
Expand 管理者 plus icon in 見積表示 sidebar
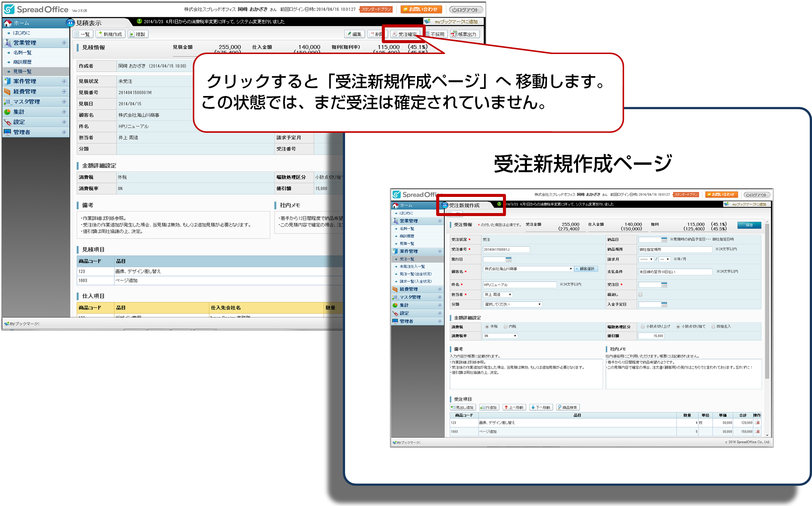pos(64,132)
